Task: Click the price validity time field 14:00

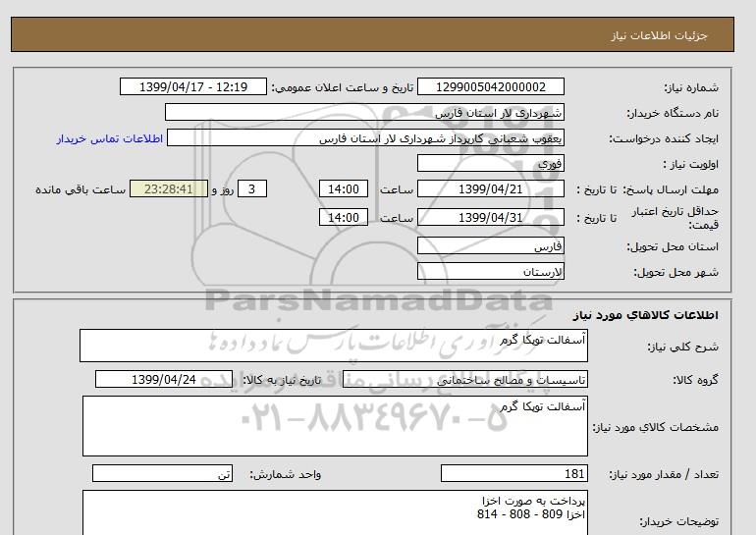Action: pos(344,217)
